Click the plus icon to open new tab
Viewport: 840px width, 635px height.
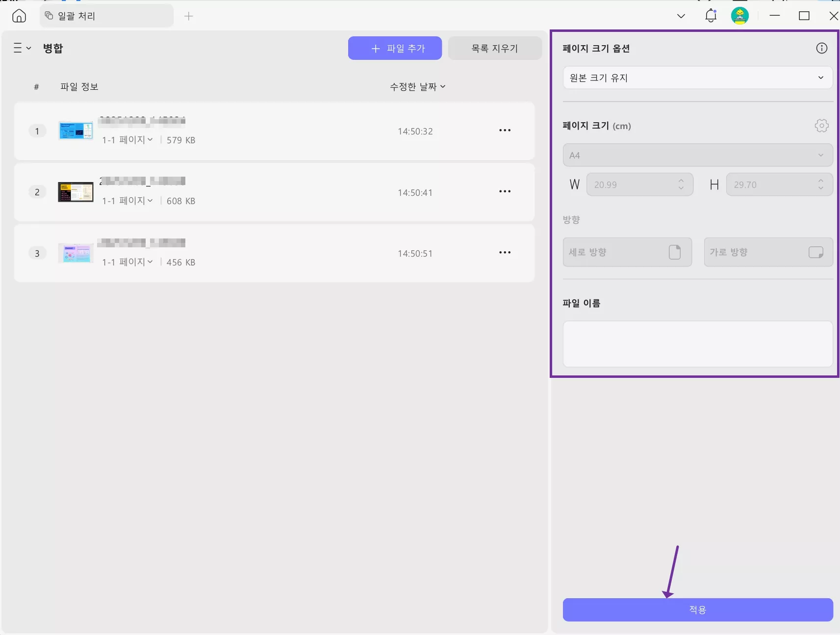pyautogui.click(x=189, y=16)
